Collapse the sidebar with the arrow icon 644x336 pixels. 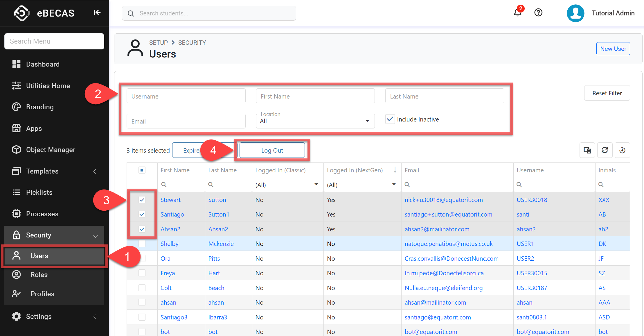[97, 12]
